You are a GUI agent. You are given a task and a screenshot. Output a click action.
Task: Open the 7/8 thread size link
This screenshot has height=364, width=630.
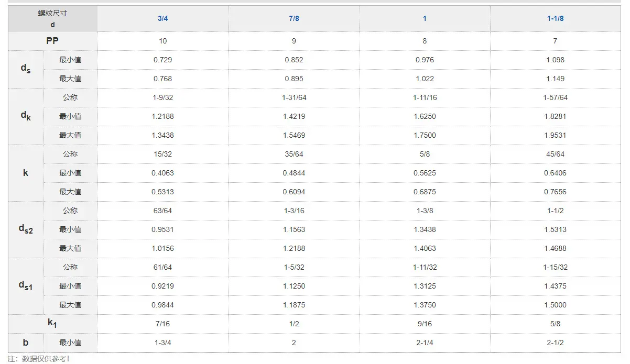click(x=294, y=18)
